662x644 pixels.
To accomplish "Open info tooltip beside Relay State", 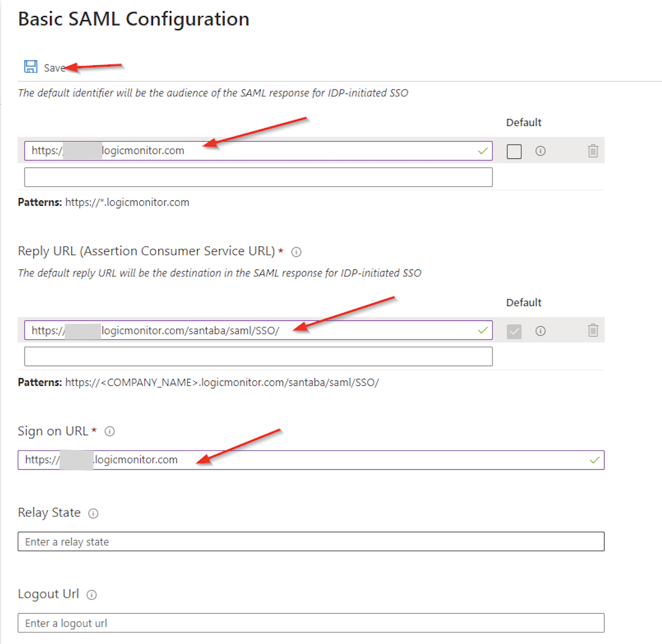I will [x=94, y=513].
